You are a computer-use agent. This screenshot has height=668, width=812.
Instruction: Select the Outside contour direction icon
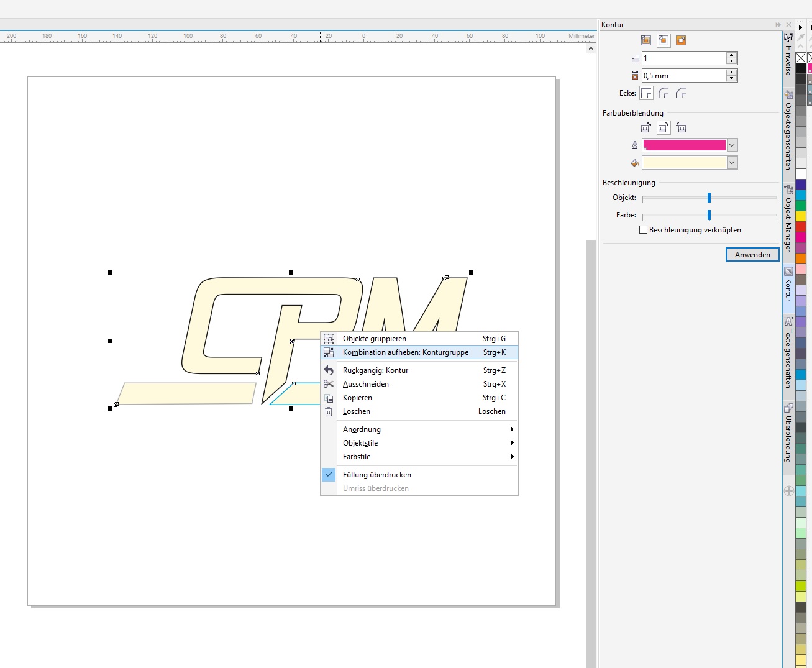click(x=681, y=40)
